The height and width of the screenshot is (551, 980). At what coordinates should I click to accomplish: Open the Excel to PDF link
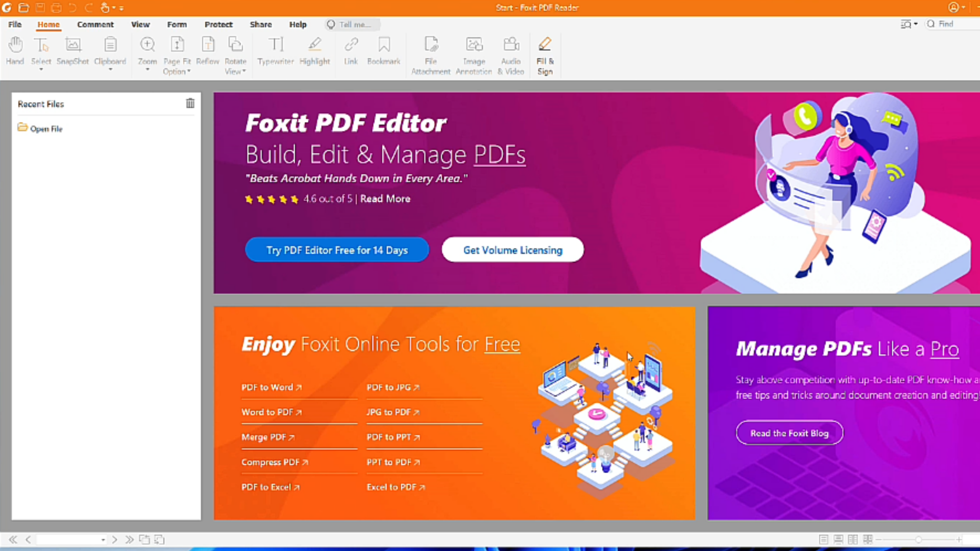[396, 487]
